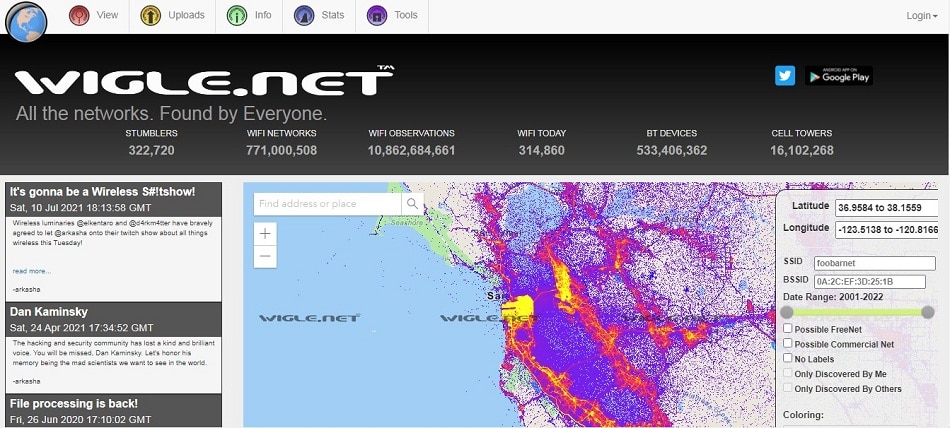Enable the Possible Commercial Net checkbox
This screenshot has width=950, height=428.
coord(788,343)
